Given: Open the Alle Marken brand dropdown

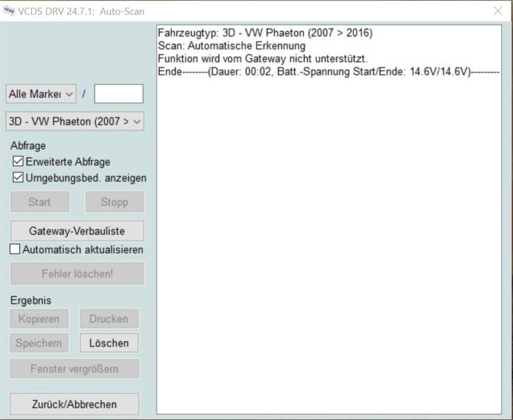Looking at the screenshot, I should click(x=41, y=94).
